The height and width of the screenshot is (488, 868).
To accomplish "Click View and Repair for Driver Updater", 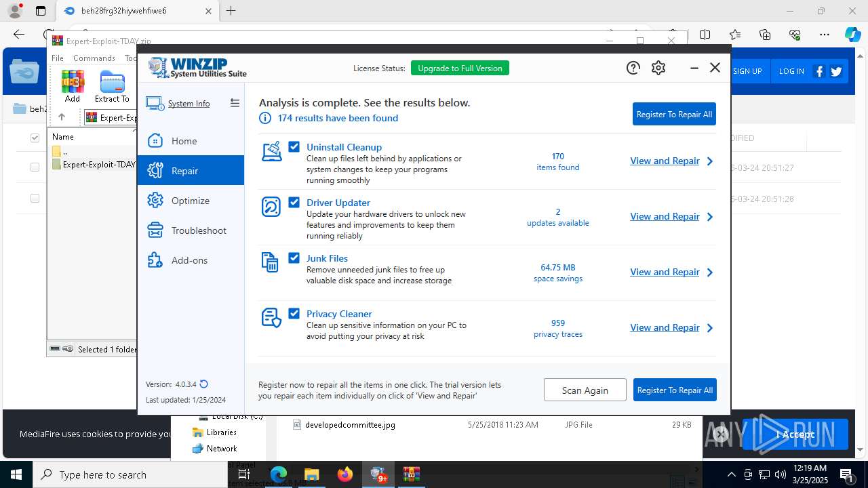I will pos(665,216).
